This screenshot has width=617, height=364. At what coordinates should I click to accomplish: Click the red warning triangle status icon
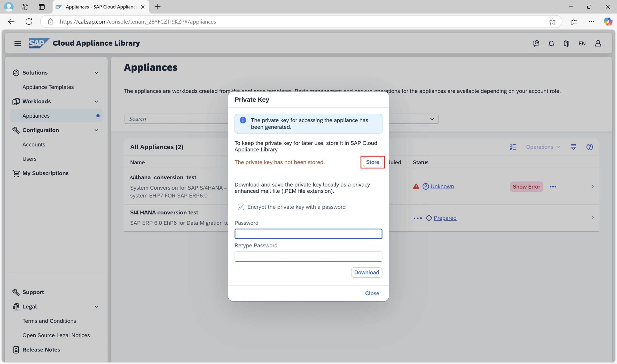(x=416, y=187)
